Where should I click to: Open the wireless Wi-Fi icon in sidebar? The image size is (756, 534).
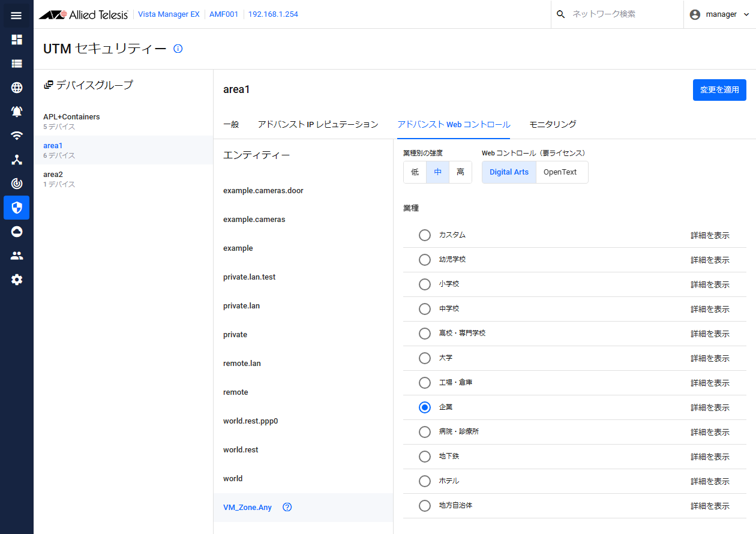tap(17, 136)
